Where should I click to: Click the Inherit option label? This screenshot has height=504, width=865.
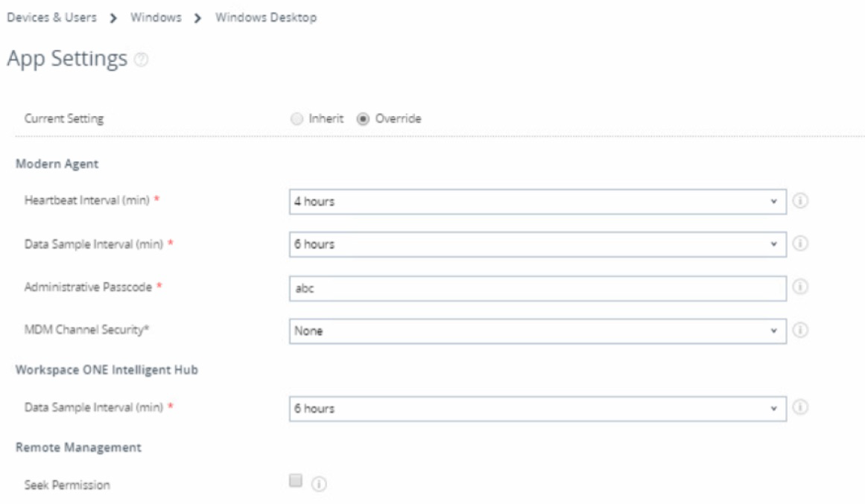325,118
